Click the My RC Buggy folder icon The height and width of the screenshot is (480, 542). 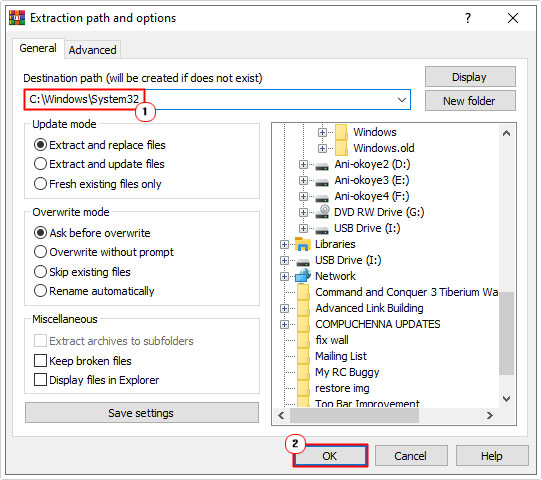(x=303, y=372)
